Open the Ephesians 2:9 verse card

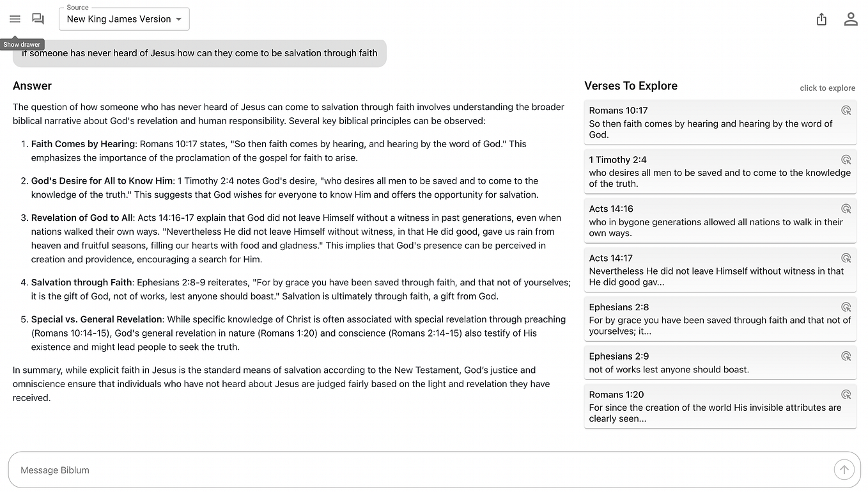pyautogui.click(x=720, y=363)
